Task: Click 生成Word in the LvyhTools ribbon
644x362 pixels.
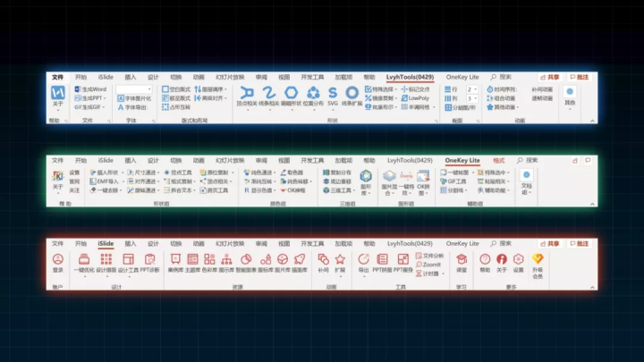Action: (x=90, y=89)
